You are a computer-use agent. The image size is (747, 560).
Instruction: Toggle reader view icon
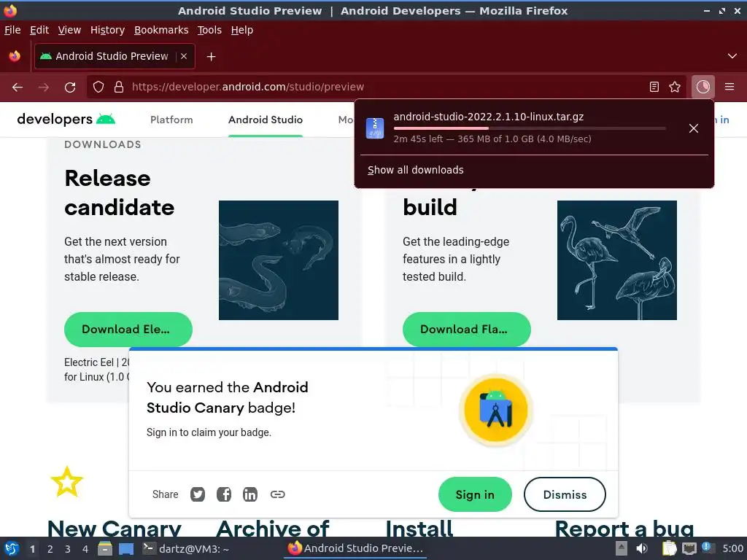[654, 87]
